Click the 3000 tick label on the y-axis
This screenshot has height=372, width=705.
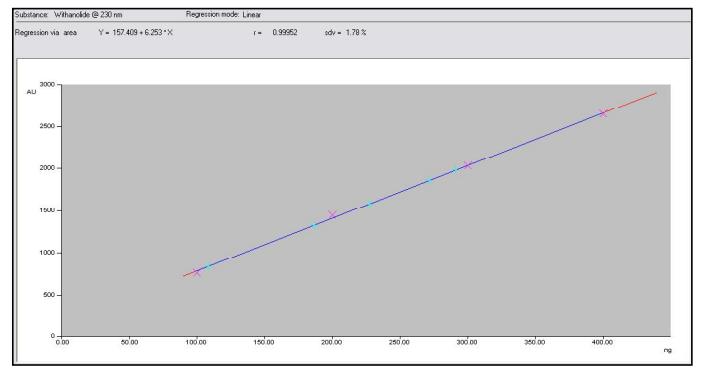tap(47, 84)
